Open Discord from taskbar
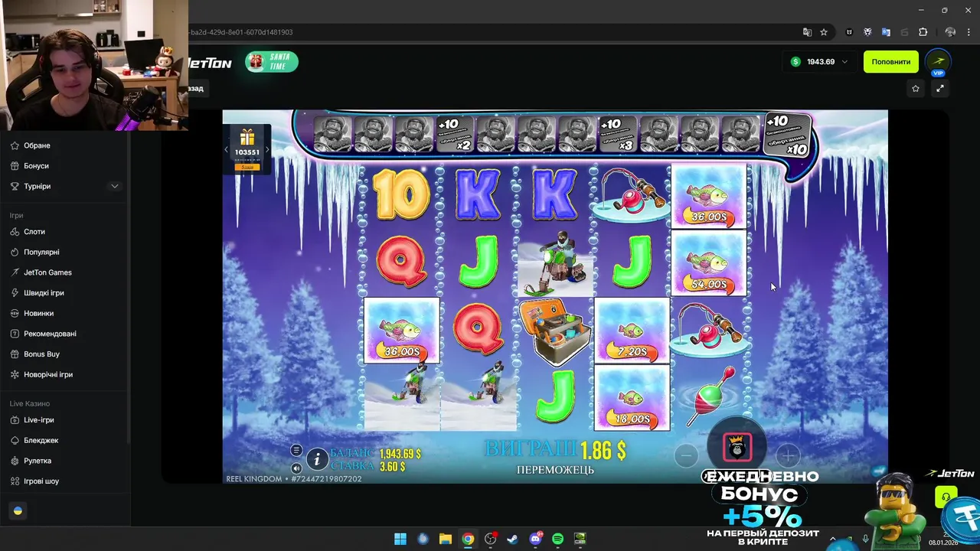The width and height of the screenshot is (980, 551). pyautogui.click(x=535, y=539)
